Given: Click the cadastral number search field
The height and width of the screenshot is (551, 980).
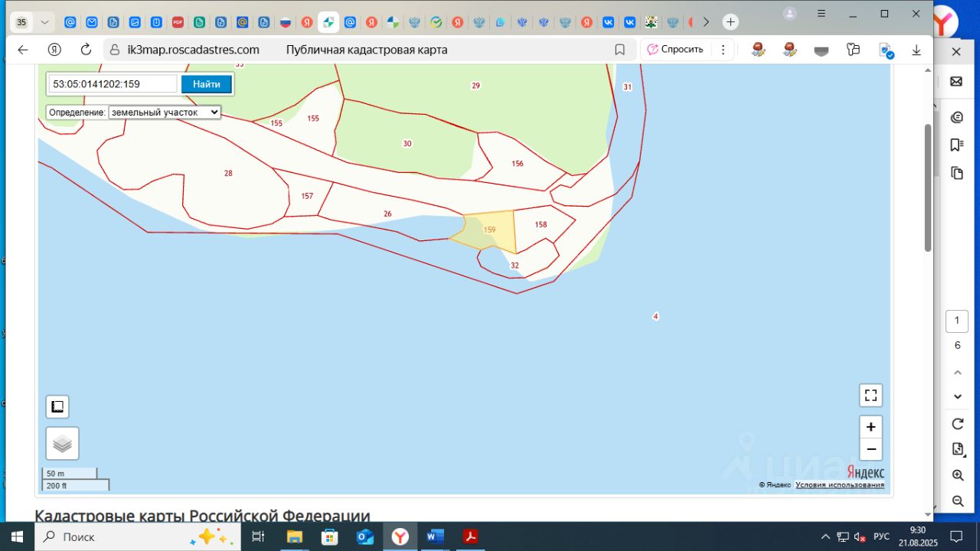Looking at the screenshot, I should tap(113, 84).
